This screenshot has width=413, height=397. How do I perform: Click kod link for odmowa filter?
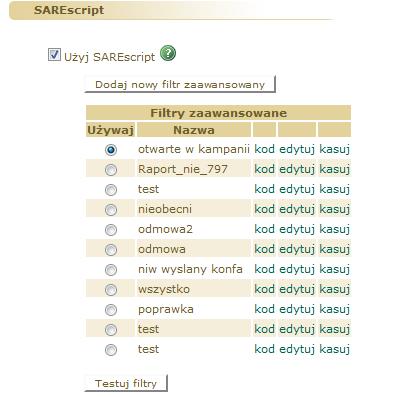tap(265, 249)
